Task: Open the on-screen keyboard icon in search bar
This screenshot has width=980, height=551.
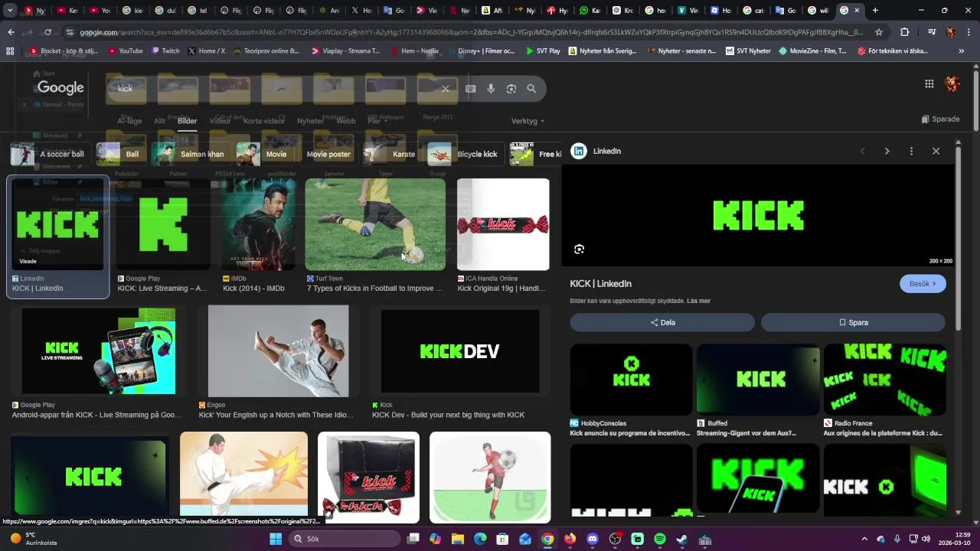Action: point(471,89)
